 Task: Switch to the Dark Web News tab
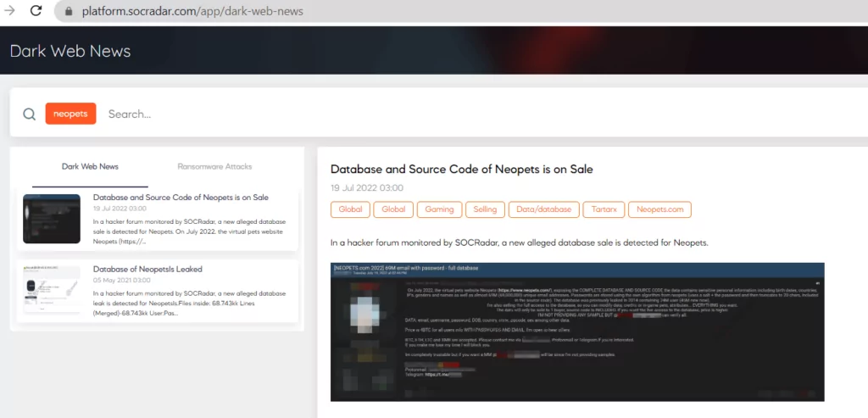tap(90, 167)
